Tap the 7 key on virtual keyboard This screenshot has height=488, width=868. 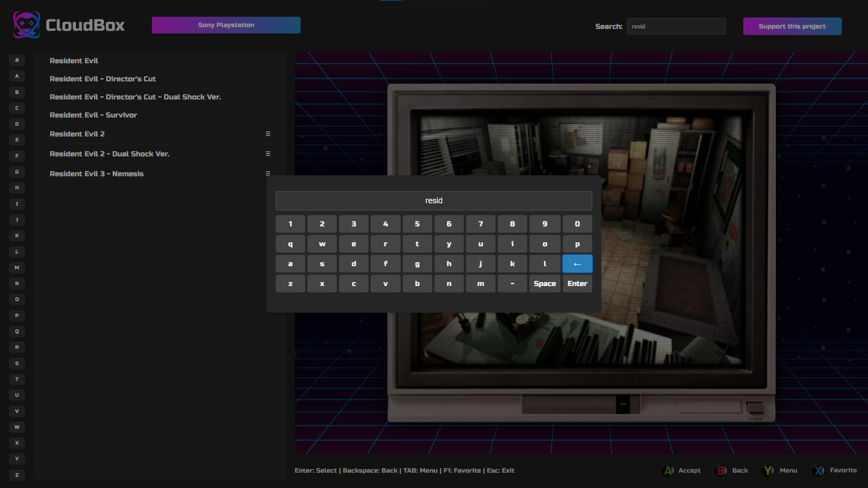(481, 224)
